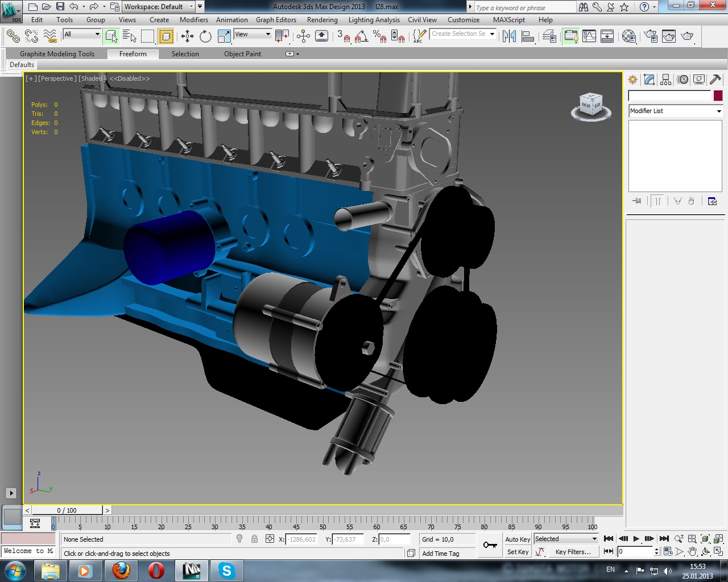Click the Align tool icon
This screenshot has height=582, width=728.
point(528,36)
